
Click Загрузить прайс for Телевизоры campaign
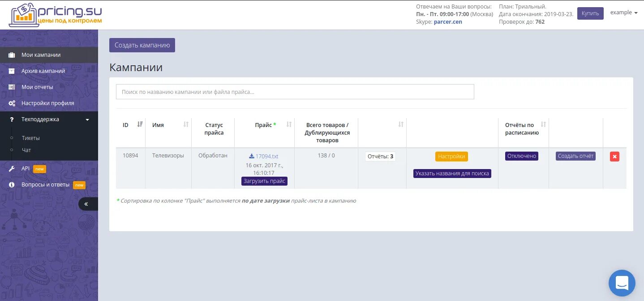[264, 181]
